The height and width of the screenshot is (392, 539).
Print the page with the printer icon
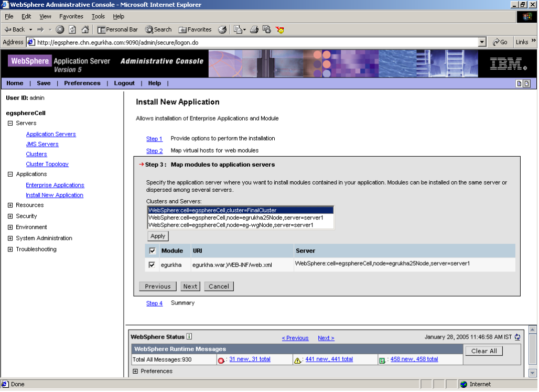point(254,29)
